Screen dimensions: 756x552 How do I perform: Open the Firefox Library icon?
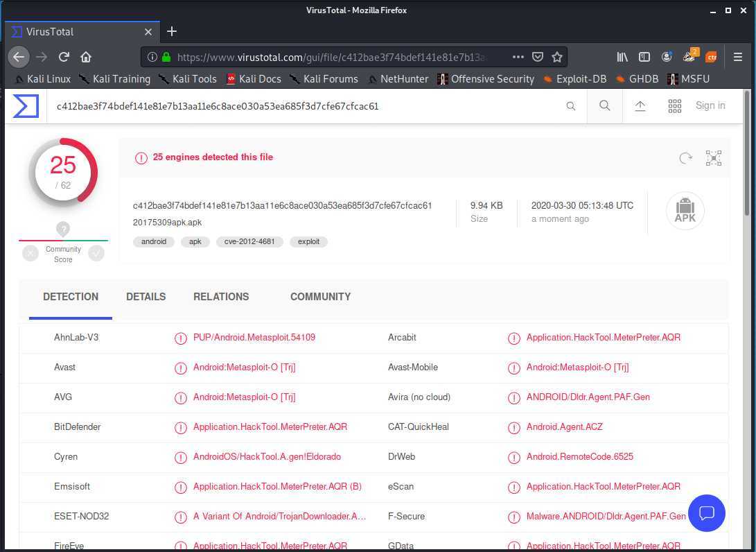pyautogui.click(x=622, y=57)
